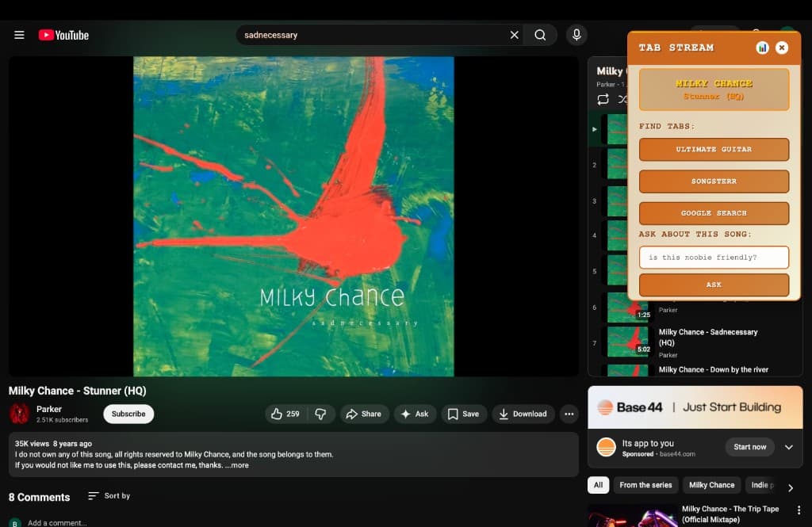The width and height of the screenshot is (812, 527).
Task: Dislike the video with thumbs-down icon
Action: point(320,414)
